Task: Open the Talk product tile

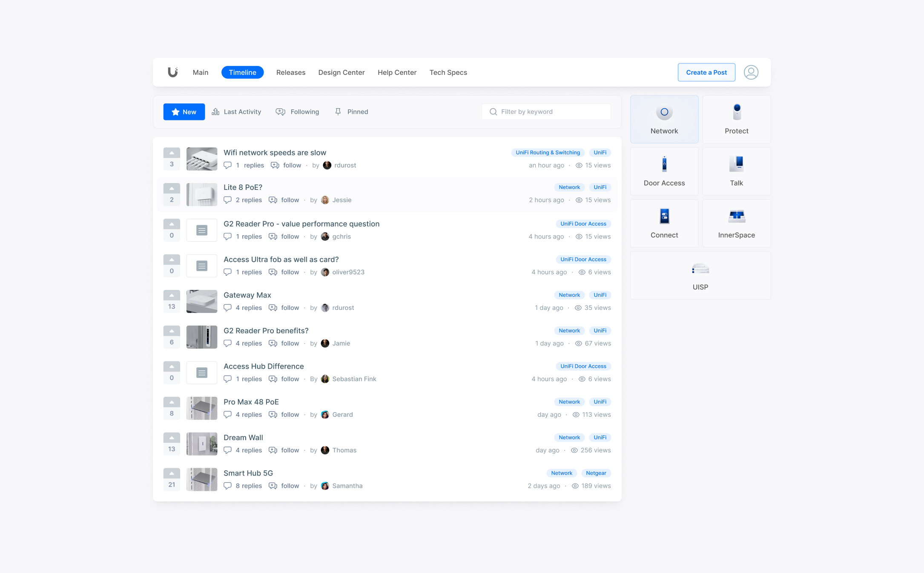Action: pyautogui.click(x=736, y=171)
